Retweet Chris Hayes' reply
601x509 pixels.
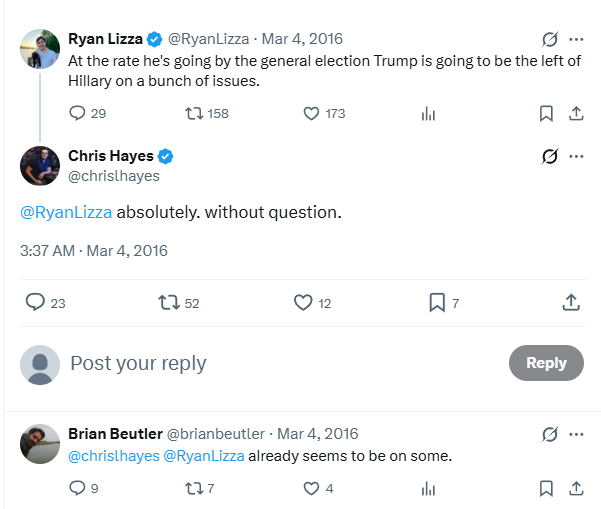point(168,302)
